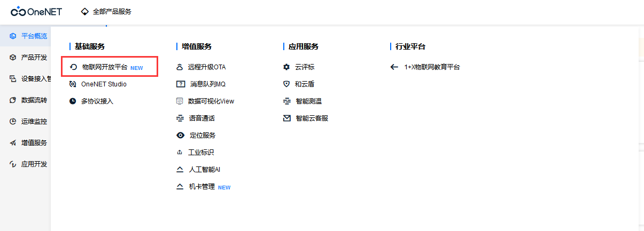This screenshot has width=644, height=231.
Task: Open 智能云客服 link
Action: [x=312, y=118]
